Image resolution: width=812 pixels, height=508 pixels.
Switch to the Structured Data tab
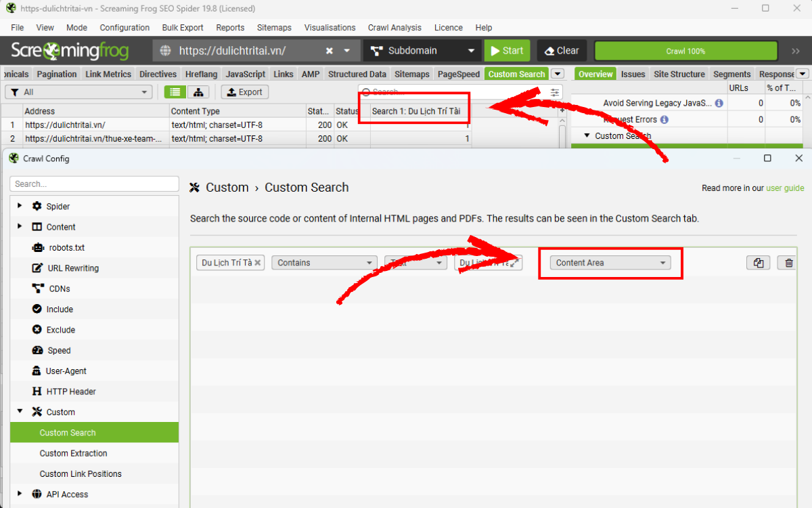click(357, 75)
